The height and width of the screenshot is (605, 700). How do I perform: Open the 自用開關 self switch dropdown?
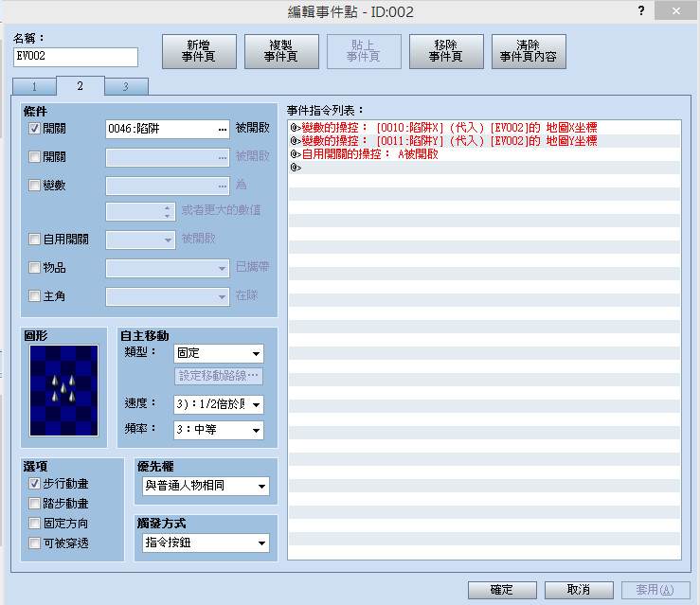(140, 240)
